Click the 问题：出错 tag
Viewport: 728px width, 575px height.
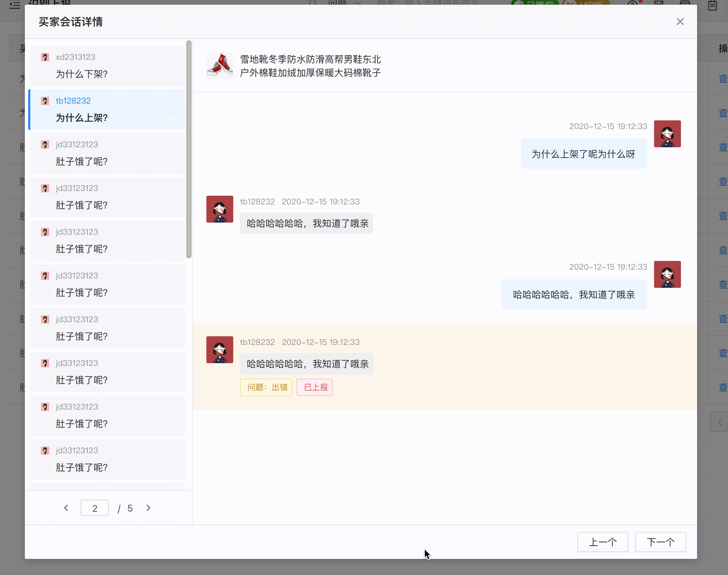tap(266, 387)
